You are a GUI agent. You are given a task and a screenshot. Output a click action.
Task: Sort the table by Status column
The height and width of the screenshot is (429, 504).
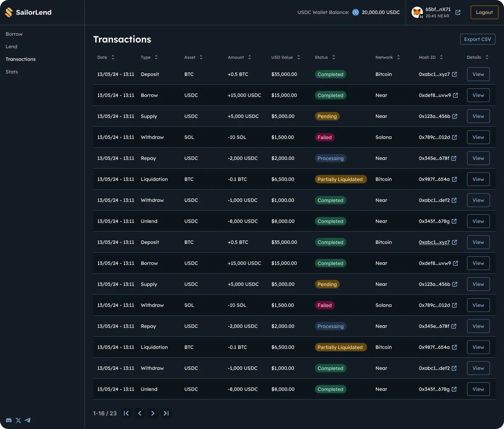point(334,57)
